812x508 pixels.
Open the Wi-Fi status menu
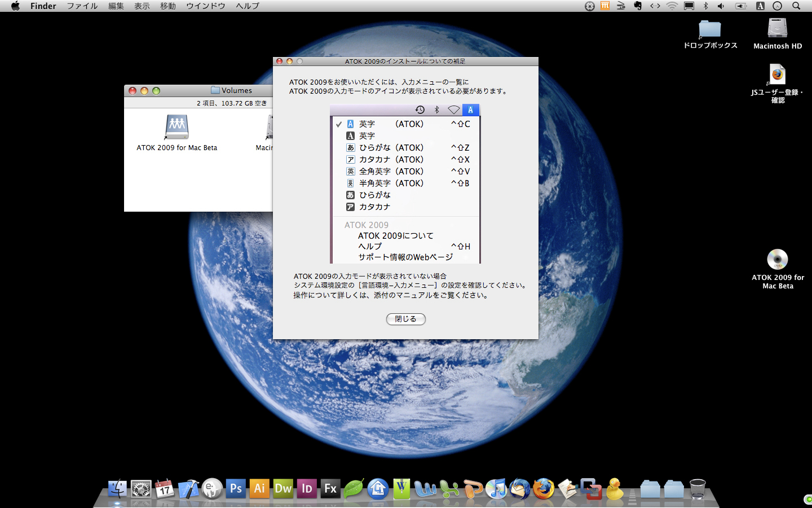tap(672, 6)
